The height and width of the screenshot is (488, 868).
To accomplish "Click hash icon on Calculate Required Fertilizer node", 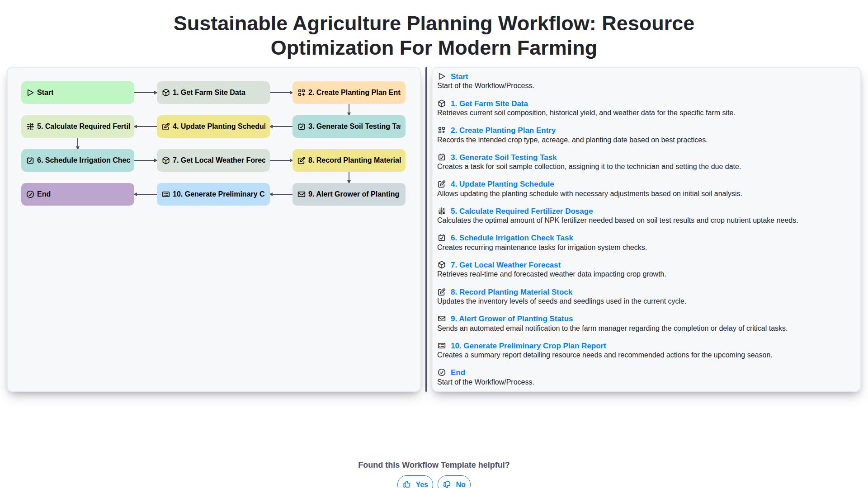I will [30, 127].
